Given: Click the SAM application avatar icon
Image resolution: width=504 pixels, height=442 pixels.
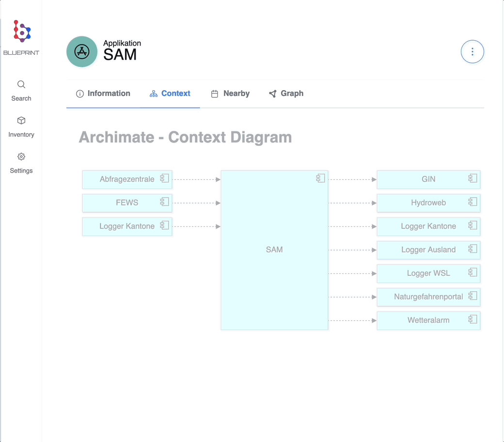Looking at the screenshot, I should tap(82, 52).
